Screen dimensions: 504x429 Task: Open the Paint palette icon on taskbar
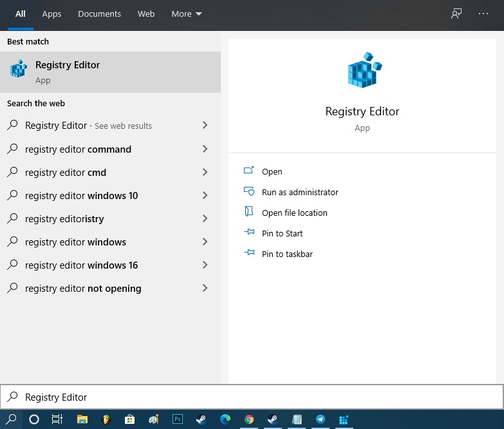coord(154,419)
